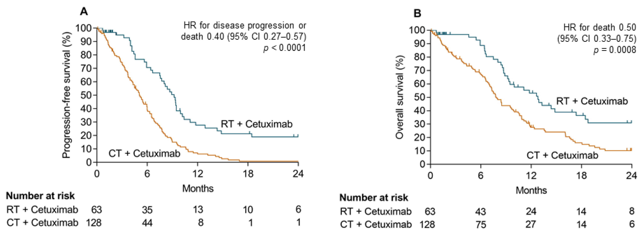
Task: Click the 'p < 0.0001' value
Action: 284,47
